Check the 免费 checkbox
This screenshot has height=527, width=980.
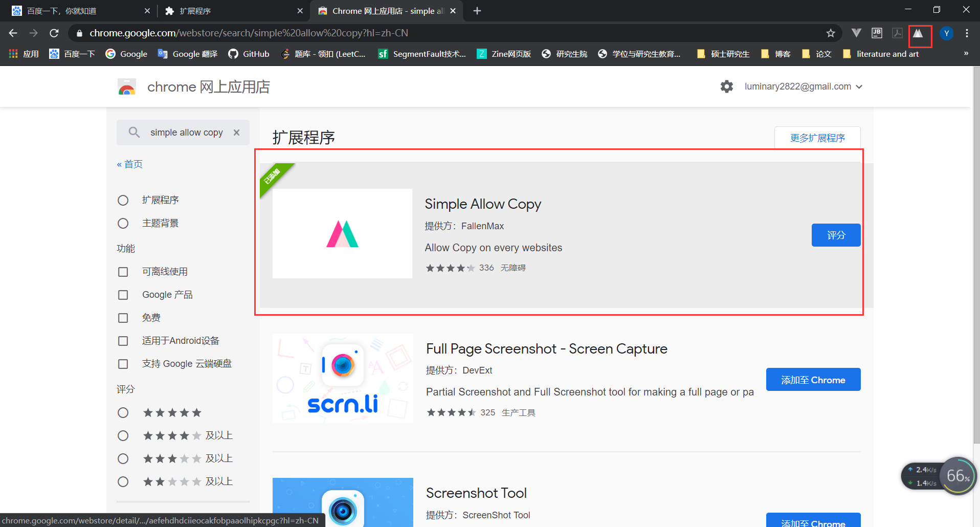tap(123, 318)
